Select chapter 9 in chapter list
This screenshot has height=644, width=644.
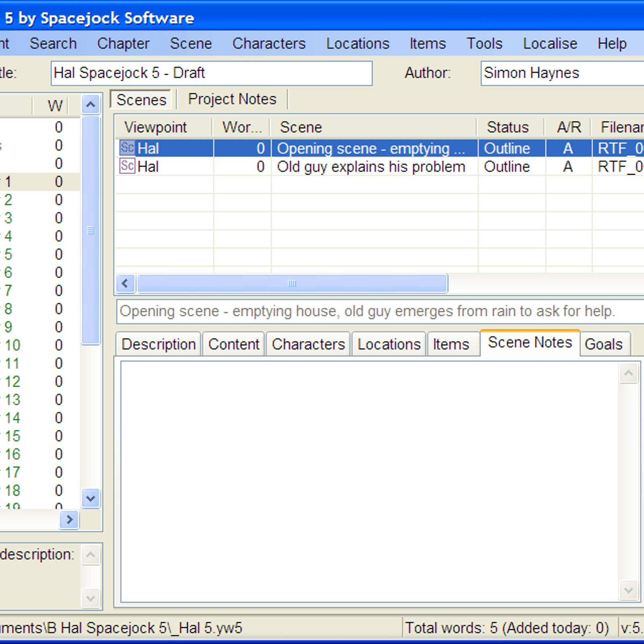(x=39, y=327)
